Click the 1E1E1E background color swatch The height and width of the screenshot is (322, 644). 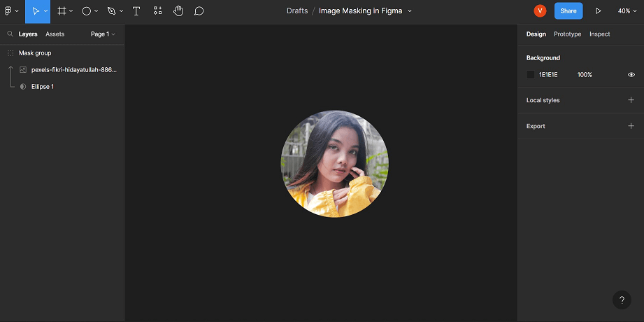coord(531,74)
